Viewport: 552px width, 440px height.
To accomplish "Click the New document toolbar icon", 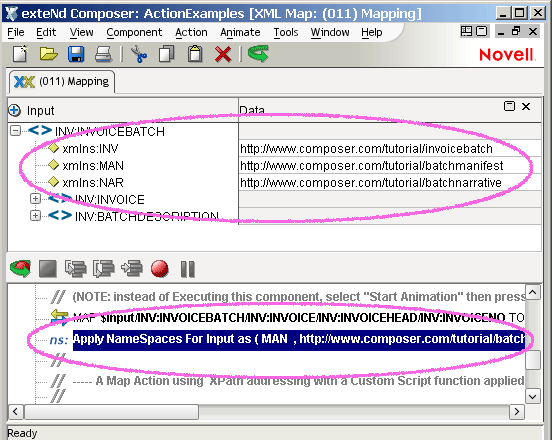I will pos(20,54).
